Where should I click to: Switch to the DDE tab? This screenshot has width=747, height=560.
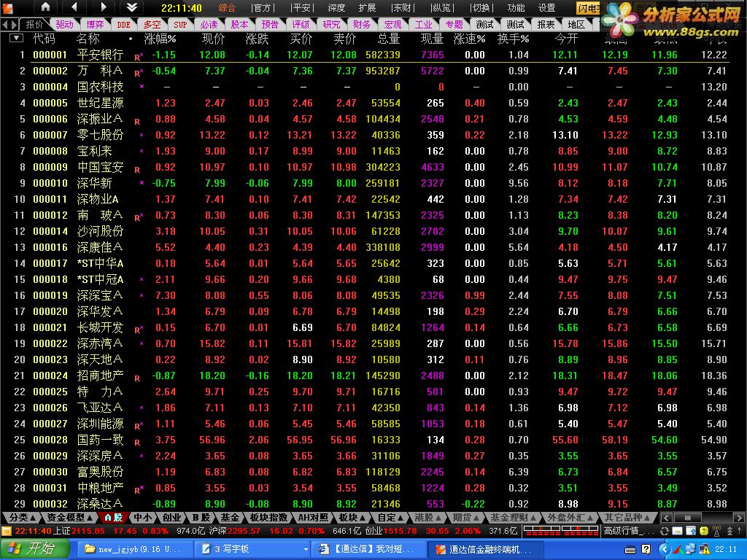coord(123,24)
